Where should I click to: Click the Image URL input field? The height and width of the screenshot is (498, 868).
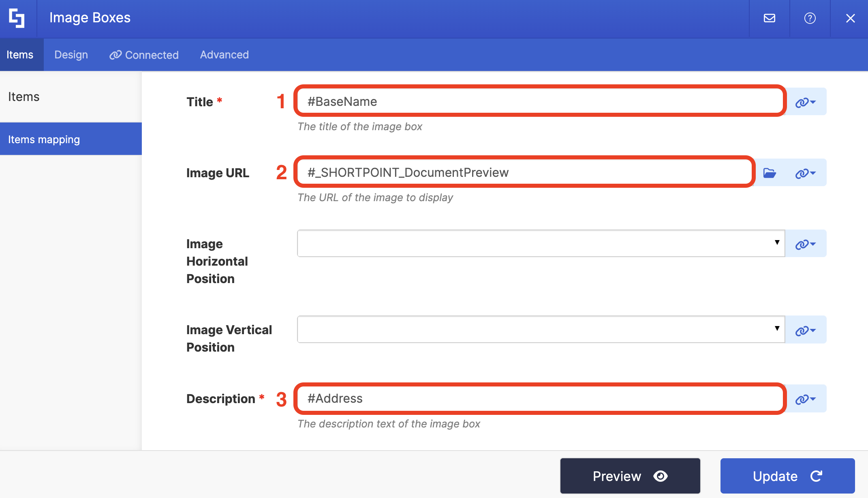click(525, 172)
